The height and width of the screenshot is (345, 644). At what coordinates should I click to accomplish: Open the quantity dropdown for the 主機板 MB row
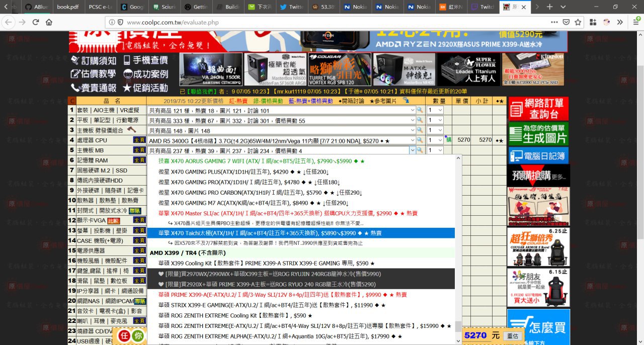point(435,150)
